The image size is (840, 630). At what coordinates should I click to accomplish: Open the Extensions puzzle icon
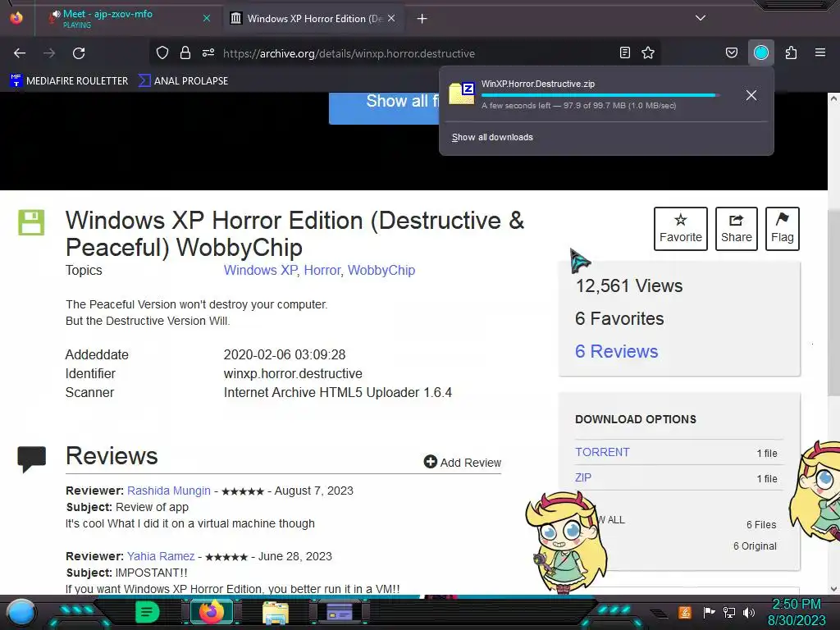coord(792,53)
